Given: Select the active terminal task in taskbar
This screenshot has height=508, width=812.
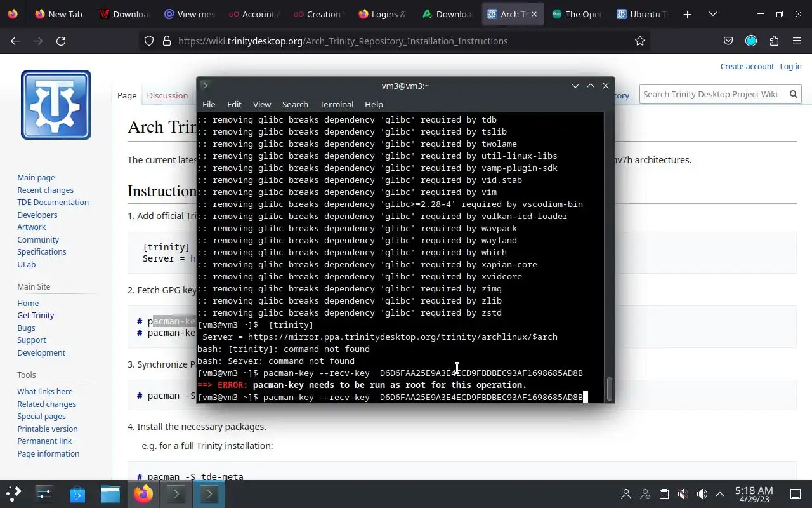Looking at the screenshot, I should (x=209, y=493).
